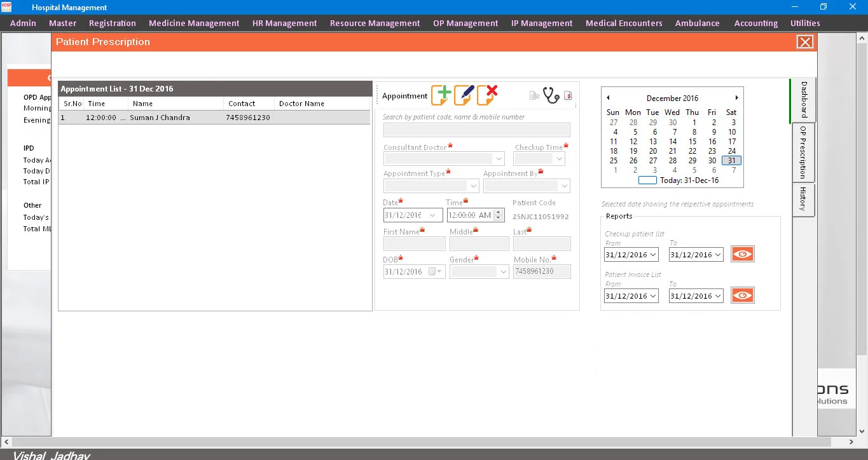This screenshot has height=460, width=868.
Task: Increase the appointment Time with the spinner
Action: [499, 212]
